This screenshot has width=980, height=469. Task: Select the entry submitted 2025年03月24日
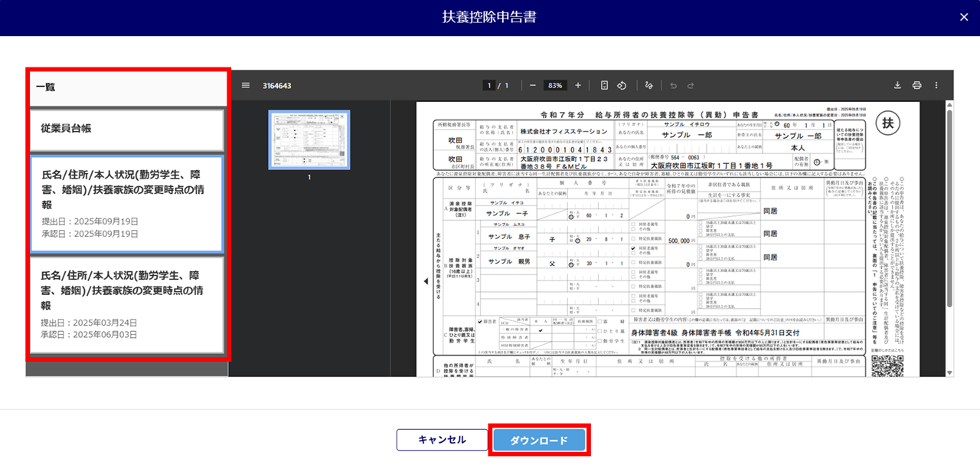coord(127,305)
